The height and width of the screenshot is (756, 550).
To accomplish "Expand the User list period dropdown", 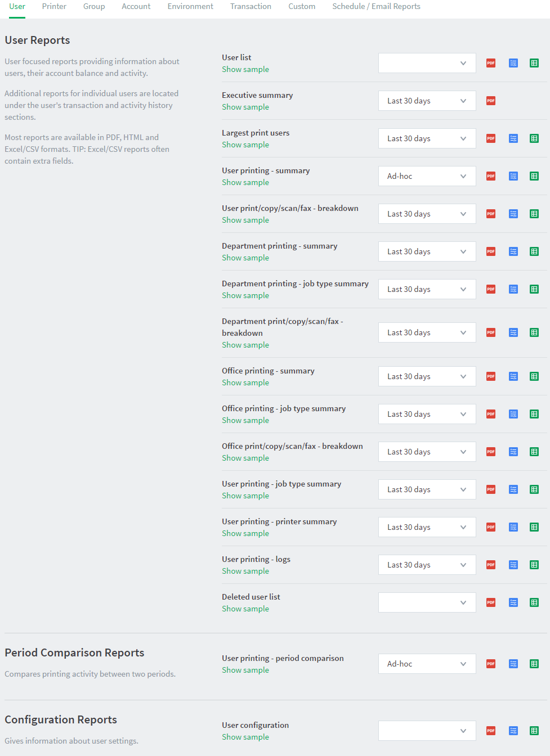I will (x=427, y=63).
